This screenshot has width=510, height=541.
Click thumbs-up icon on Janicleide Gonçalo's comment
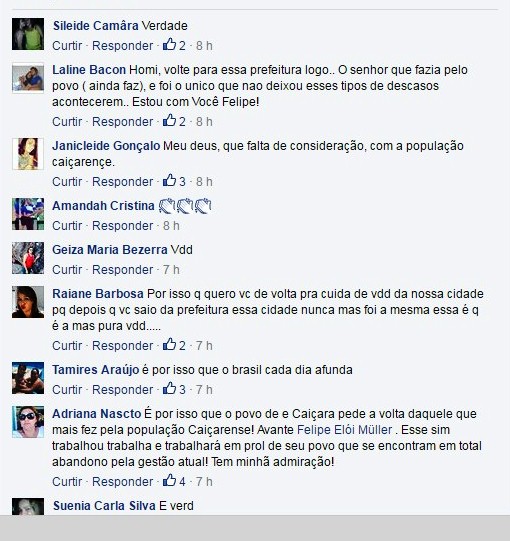[169, 180]
